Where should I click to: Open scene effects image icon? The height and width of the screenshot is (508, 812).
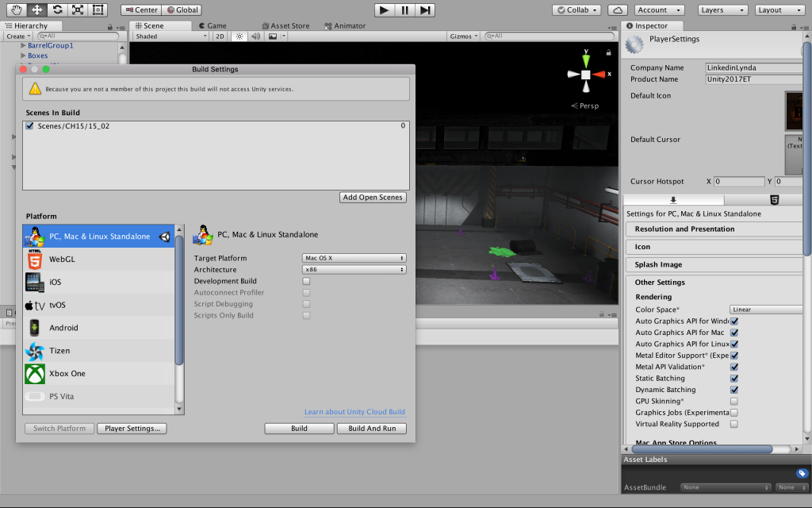[x=273, y=37]
